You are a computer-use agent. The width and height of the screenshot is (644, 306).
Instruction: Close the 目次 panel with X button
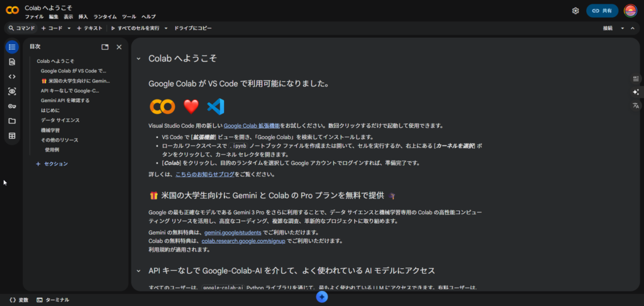(119, 47)
